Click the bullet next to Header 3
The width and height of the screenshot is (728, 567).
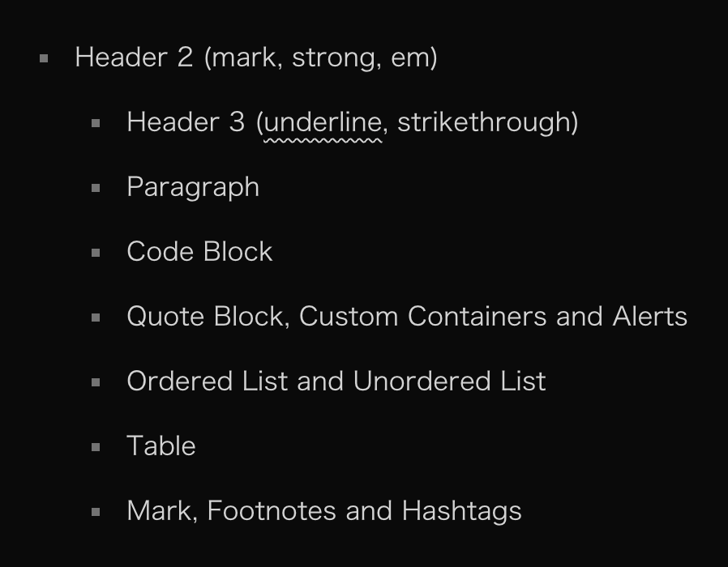96,123
